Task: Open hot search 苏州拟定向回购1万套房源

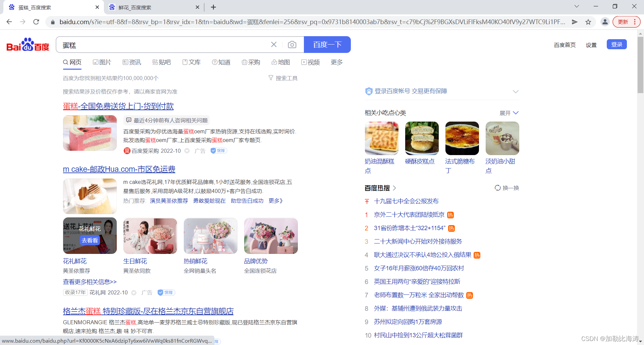Action: tap(408, 322)
